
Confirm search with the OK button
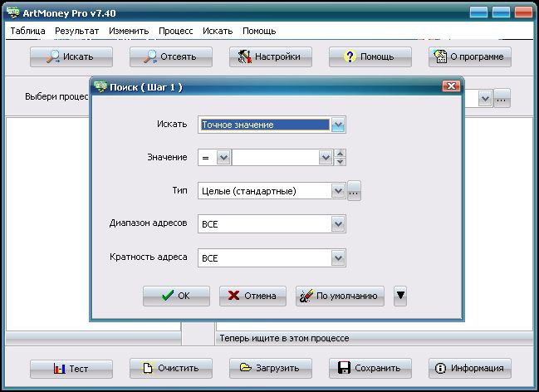(x=176, y=296)
